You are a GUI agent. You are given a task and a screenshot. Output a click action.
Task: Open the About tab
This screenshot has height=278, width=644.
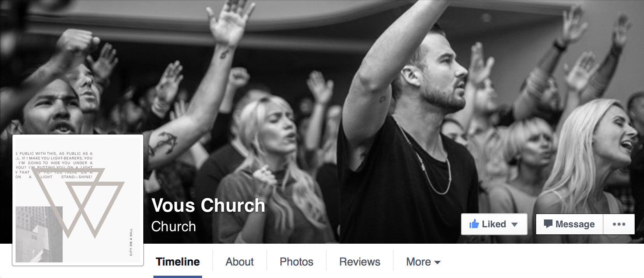239,262
